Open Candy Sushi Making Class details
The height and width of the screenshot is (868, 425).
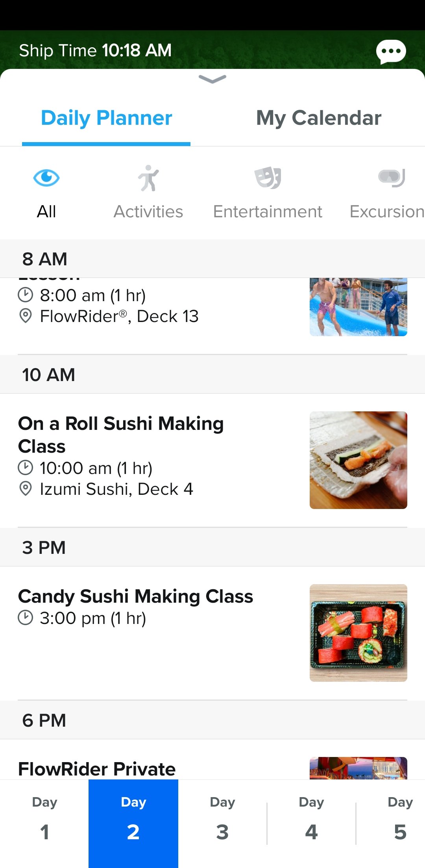pos(136,596)
